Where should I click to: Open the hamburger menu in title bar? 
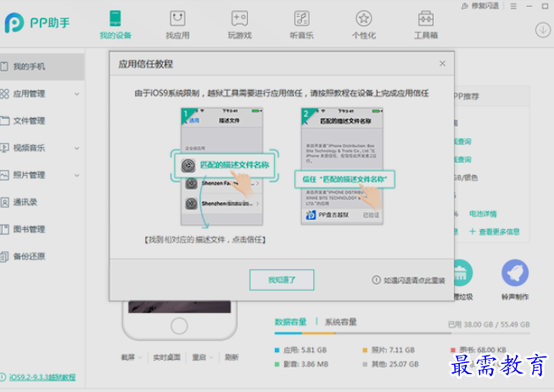(x=513, y=6)
